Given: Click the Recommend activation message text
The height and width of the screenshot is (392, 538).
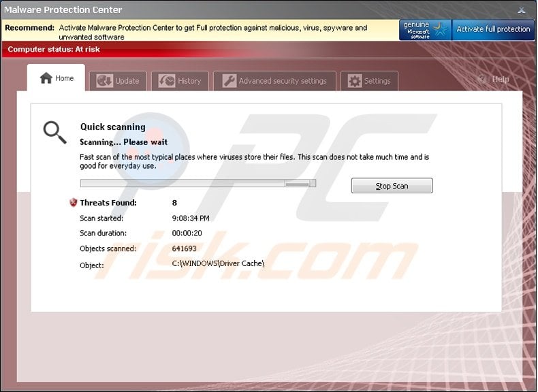Looking at the screenshot, I should (x=212, y=32).
